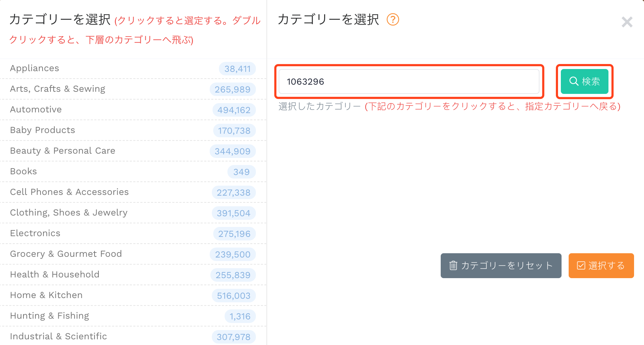Click the 170,738 count badge
This screenshot has height=345, width=644.
(x=235, y=131)
